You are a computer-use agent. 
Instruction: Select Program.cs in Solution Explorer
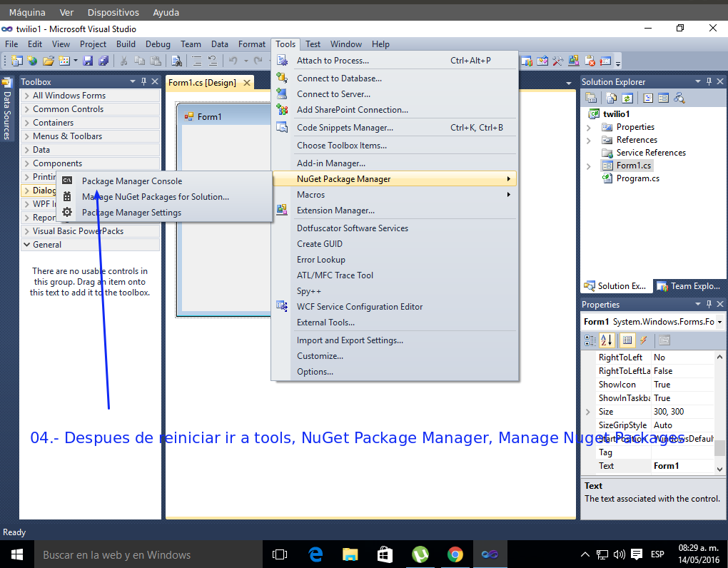637,178
